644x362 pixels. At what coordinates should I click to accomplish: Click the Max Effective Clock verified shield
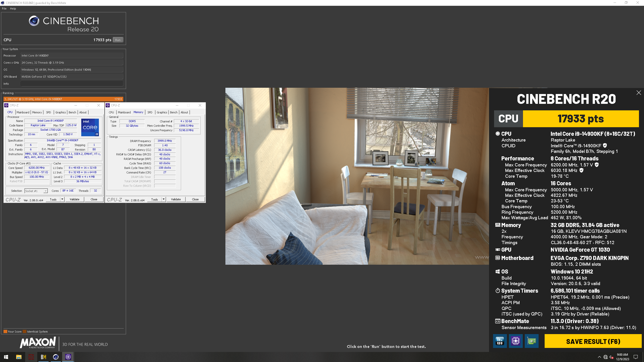pos(581,170)
